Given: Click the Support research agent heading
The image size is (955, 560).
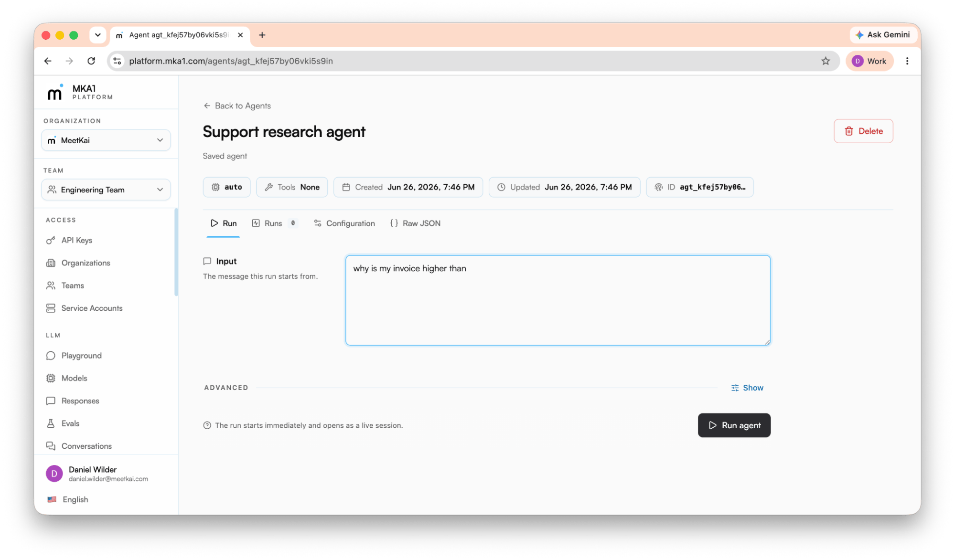Looking at the screenshot, I should pyautogui.click(x=284, y=132).
